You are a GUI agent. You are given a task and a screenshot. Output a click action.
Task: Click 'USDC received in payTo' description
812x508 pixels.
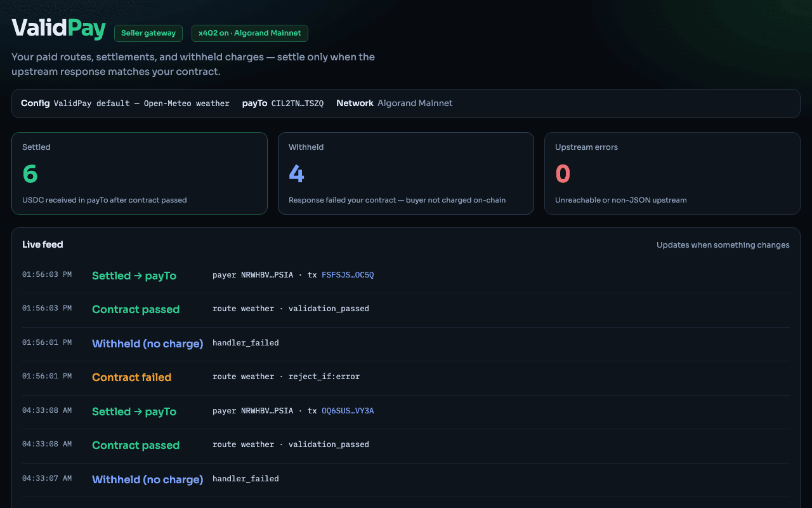tap(105, 200)
